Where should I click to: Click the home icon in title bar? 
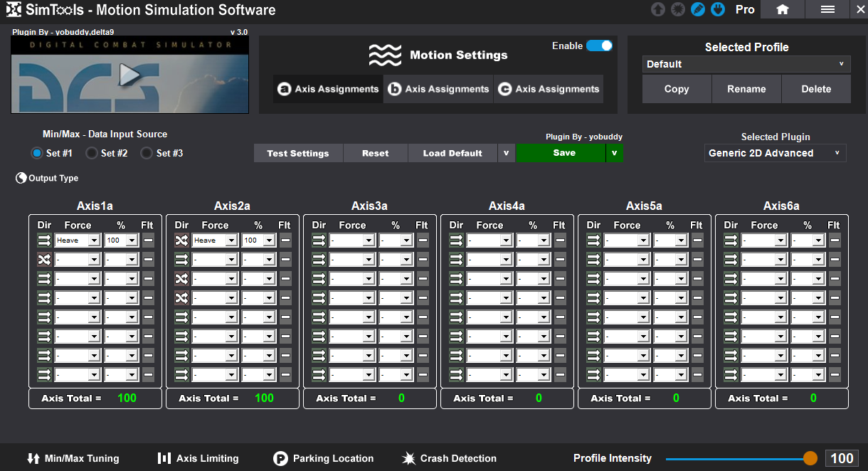(782, 9)
